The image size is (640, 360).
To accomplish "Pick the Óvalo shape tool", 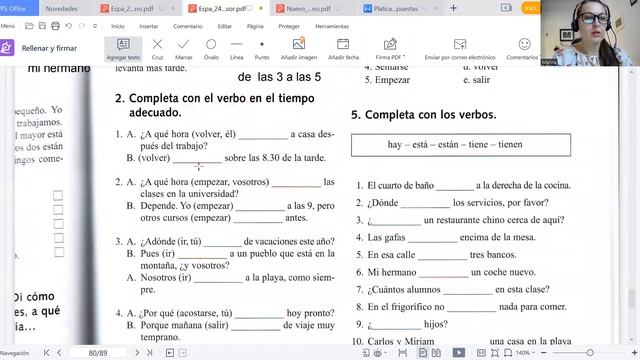I will click(x=211, y=49).
